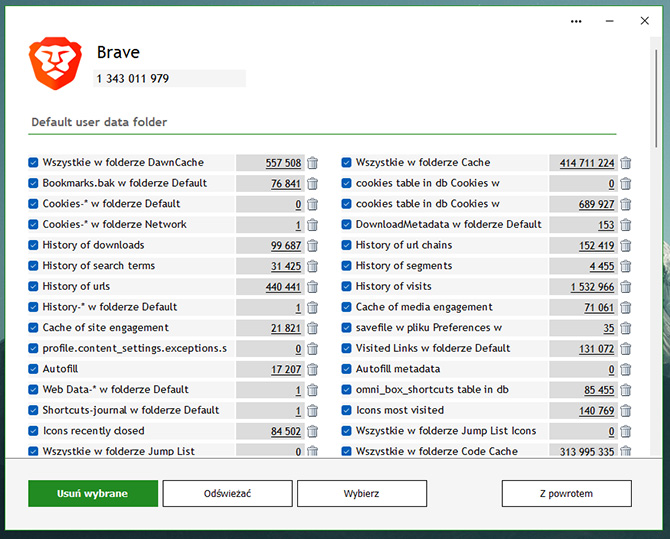Click the Default user data folder heading
This screenshot has height=539, width=670.
(x=99, y=122)
